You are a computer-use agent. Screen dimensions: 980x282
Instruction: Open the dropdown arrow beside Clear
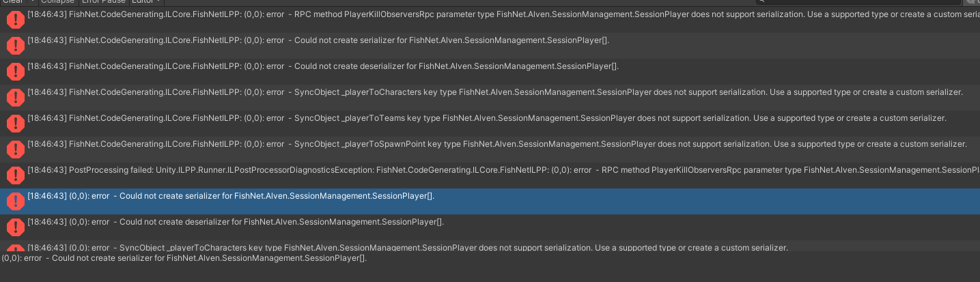tap(32, 1)
